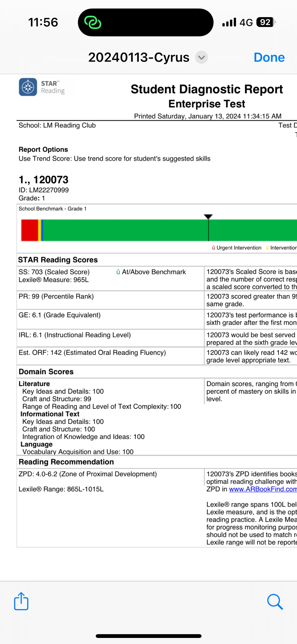The width and height of the screenshot is (297, 644).
Task: Tap the STAR Reading Scores heading
Action: pos(58,260)
